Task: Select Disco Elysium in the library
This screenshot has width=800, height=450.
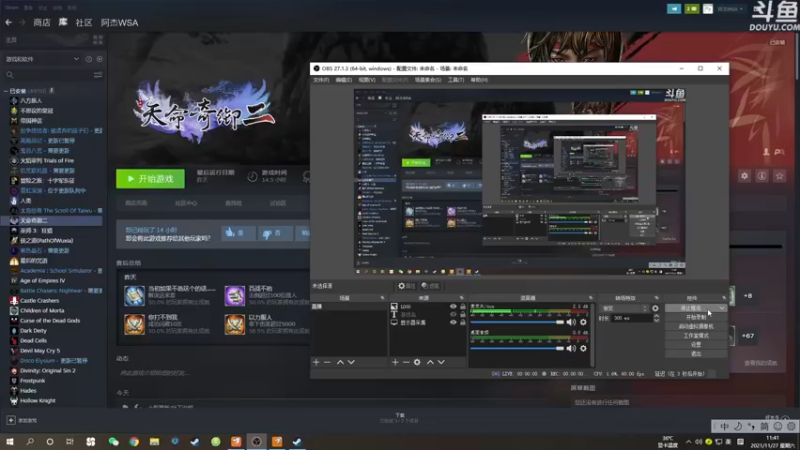Action: (x=54, y=361)
